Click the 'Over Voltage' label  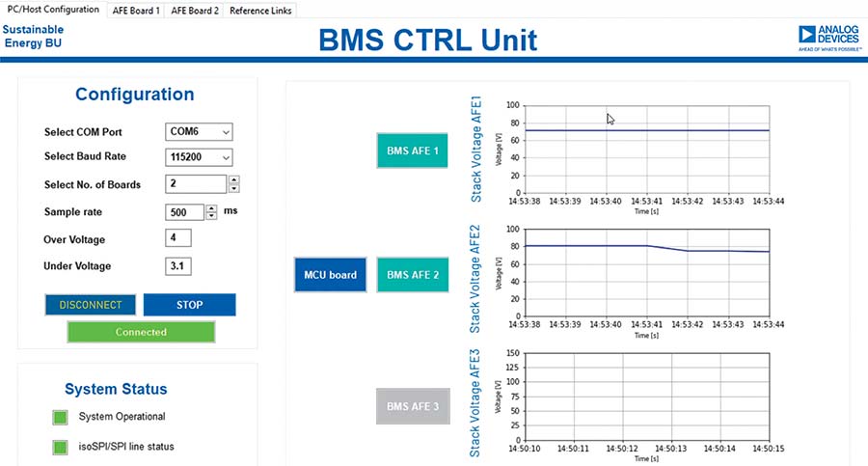pyautogui.click(x=74, y=239)
